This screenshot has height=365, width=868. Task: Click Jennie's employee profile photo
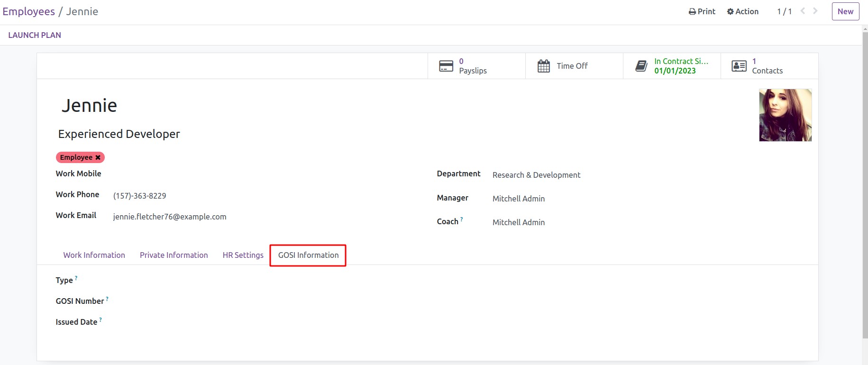785,115
